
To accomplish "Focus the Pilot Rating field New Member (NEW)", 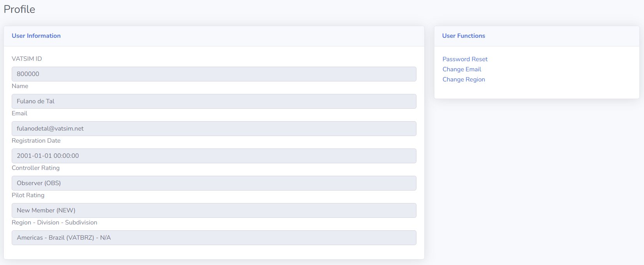I will tap(214, 210).
